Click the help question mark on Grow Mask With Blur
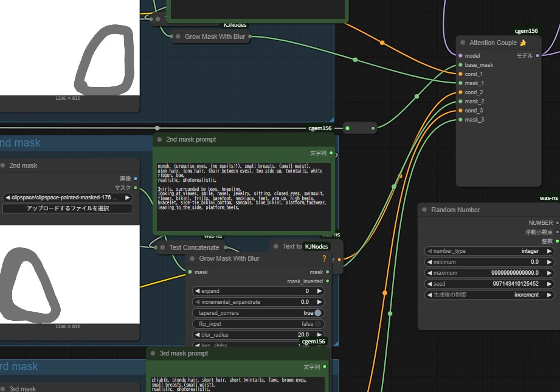The height and width of the screenshot is (392, 560). coord(324,259)
